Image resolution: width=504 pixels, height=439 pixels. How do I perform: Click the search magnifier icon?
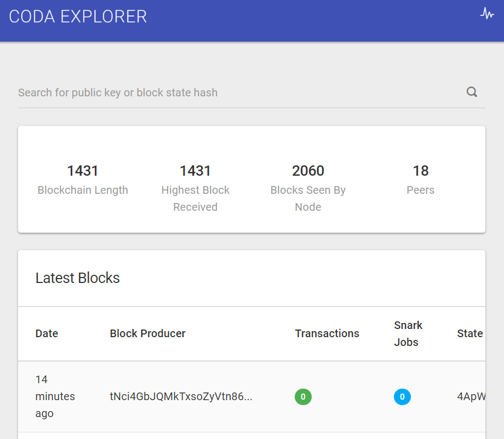[472, 92]
